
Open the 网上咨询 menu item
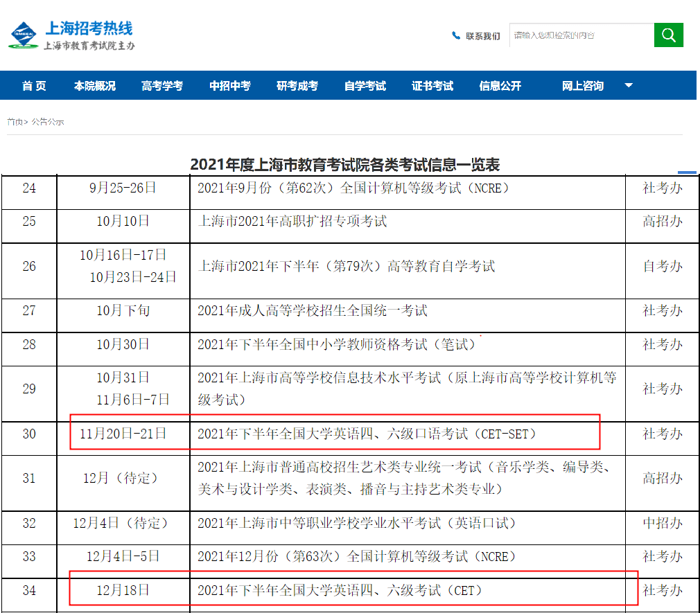583,86
